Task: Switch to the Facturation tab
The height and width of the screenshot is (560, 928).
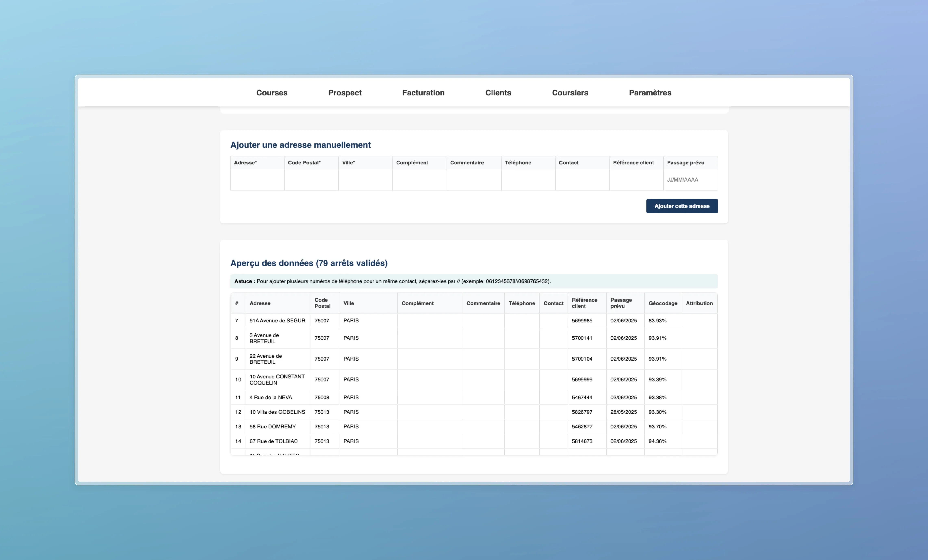Action: [x=423, y=93]
